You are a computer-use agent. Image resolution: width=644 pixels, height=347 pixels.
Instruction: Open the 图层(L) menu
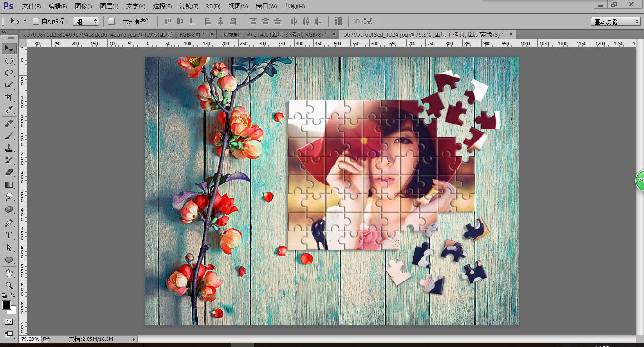(x=109, y=7)
